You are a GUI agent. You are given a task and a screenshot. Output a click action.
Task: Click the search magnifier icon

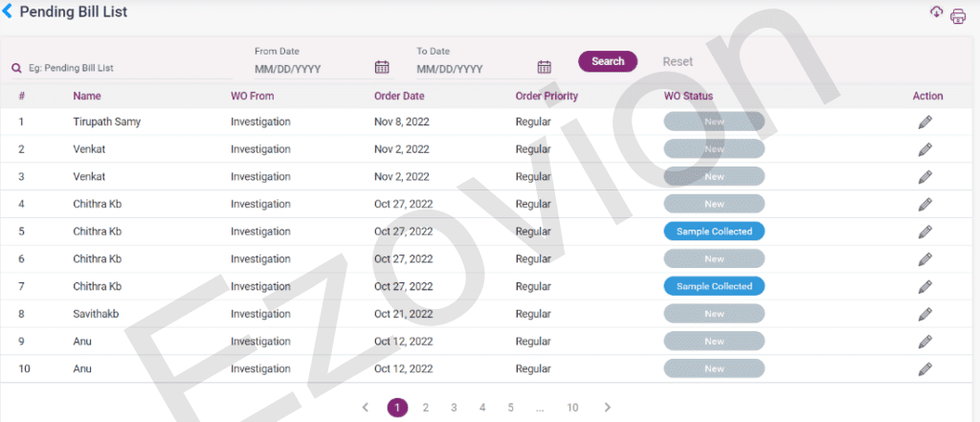[17, 68]
